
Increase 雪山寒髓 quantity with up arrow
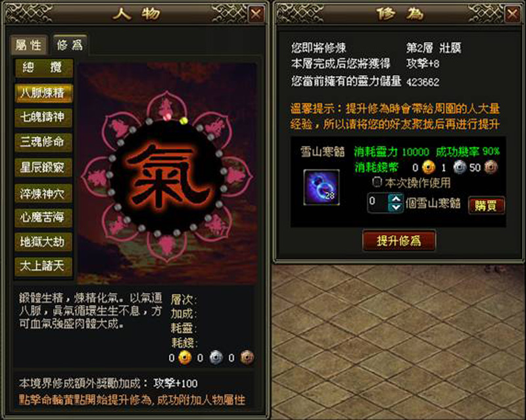[396, 198]
